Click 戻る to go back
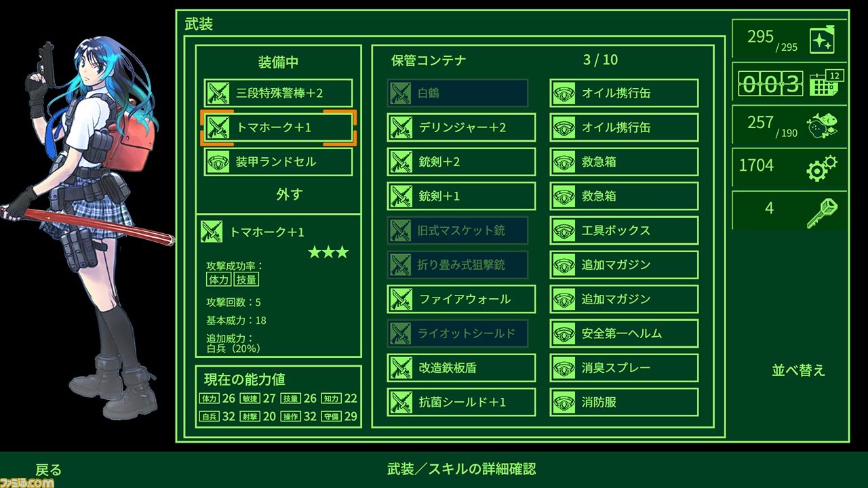The width and height of the screenshot is (868, 488). (x=48, y=470)
